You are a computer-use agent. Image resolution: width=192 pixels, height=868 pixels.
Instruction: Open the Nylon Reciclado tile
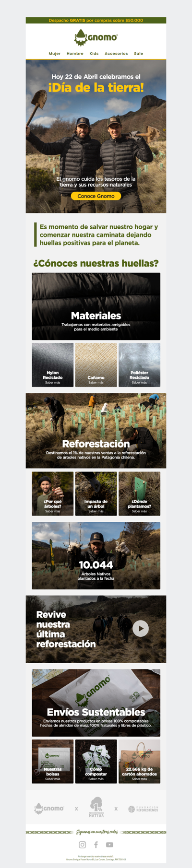click(x=53, y=365)
